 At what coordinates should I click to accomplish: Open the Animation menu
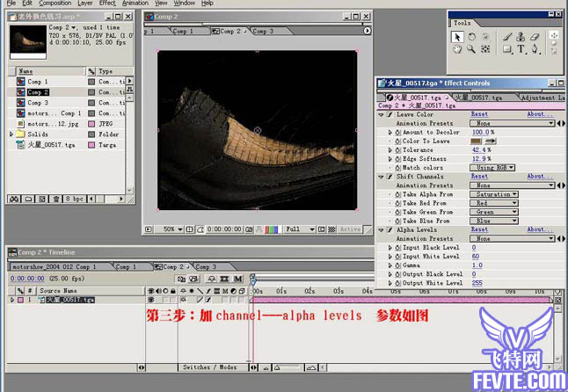(x=135, y=4)
